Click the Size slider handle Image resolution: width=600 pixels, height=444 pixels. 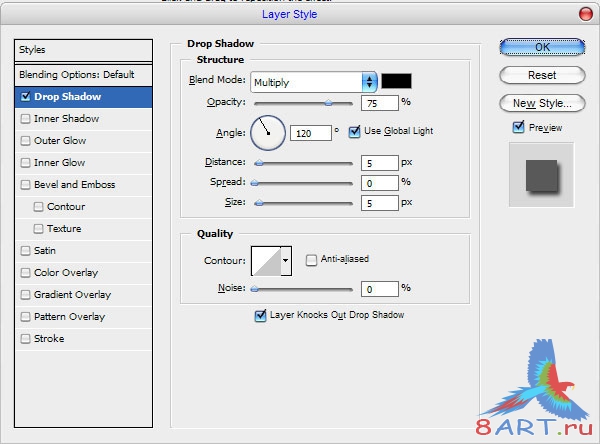[259, 203]
